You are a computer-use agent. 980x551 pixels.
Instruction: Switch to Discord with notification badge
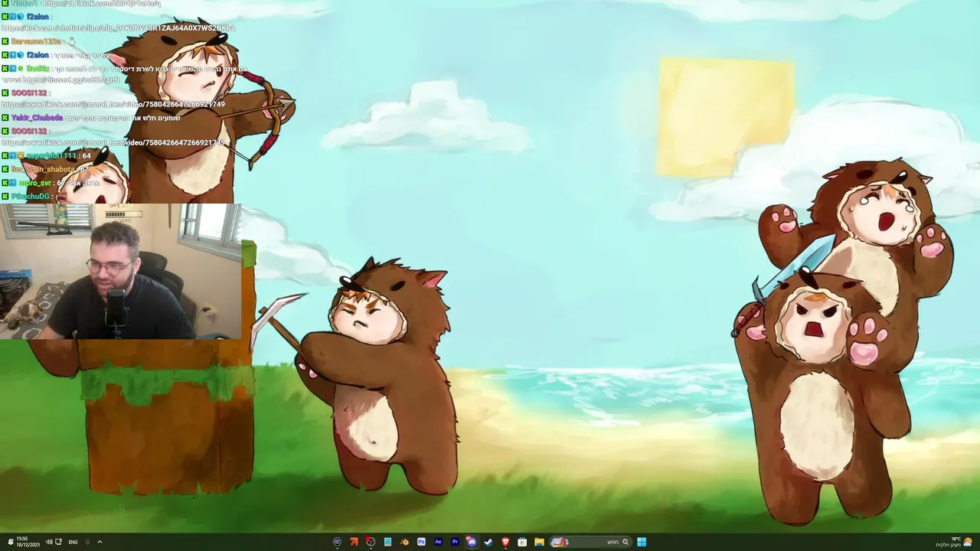click(472, 542)
